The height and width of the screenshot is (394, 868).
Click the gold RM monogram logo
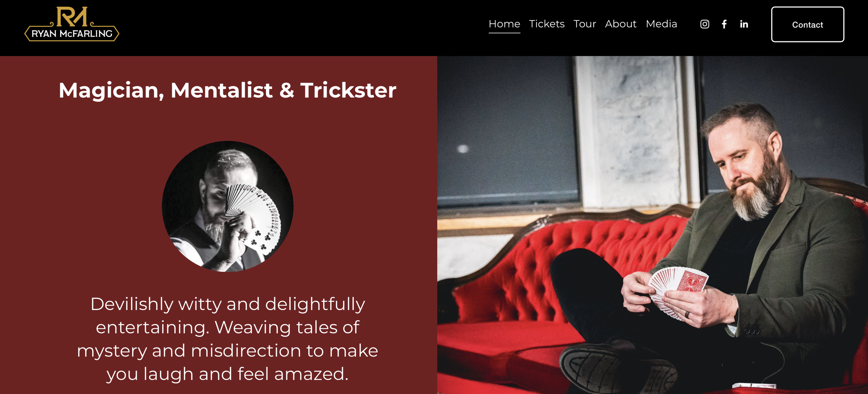pyautogui.click(x=72, y=16)
